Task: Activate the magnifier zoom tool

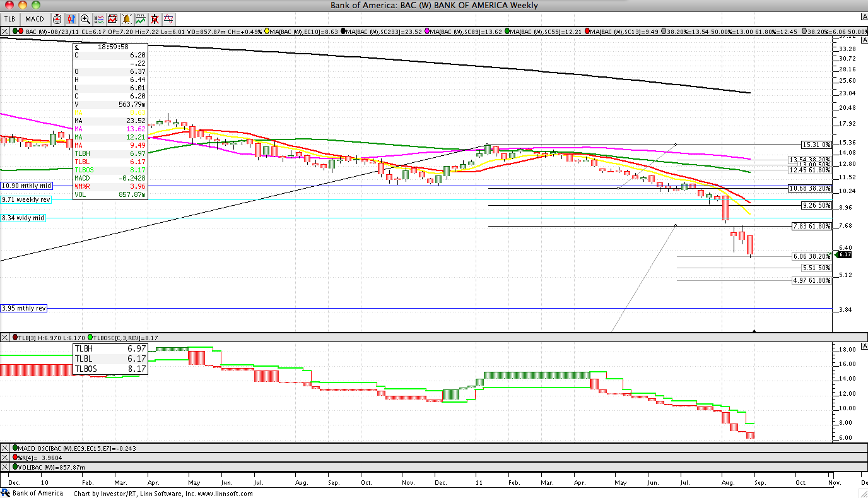Action: tap(85, 19)
